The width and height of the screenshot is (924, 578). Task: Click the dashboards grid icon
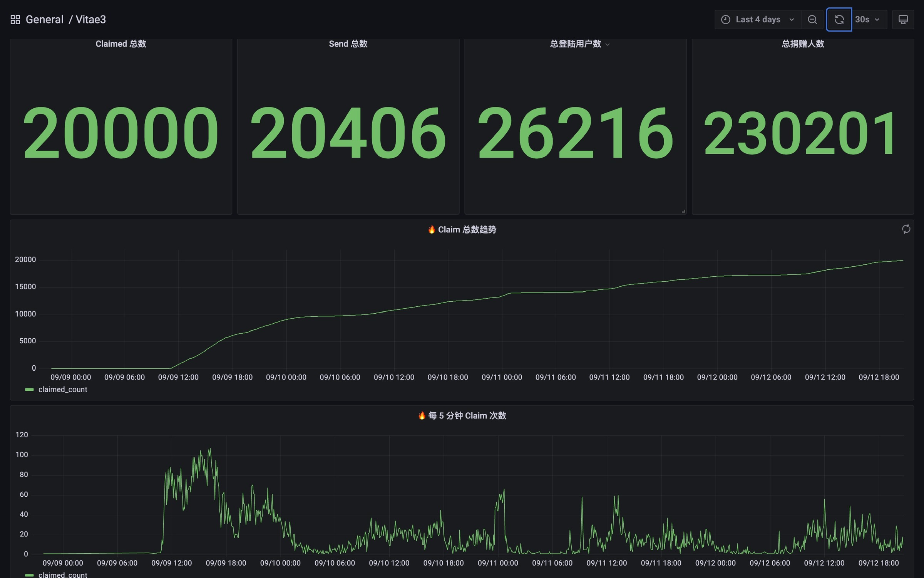pyautogui.click(x=15, y=20)
